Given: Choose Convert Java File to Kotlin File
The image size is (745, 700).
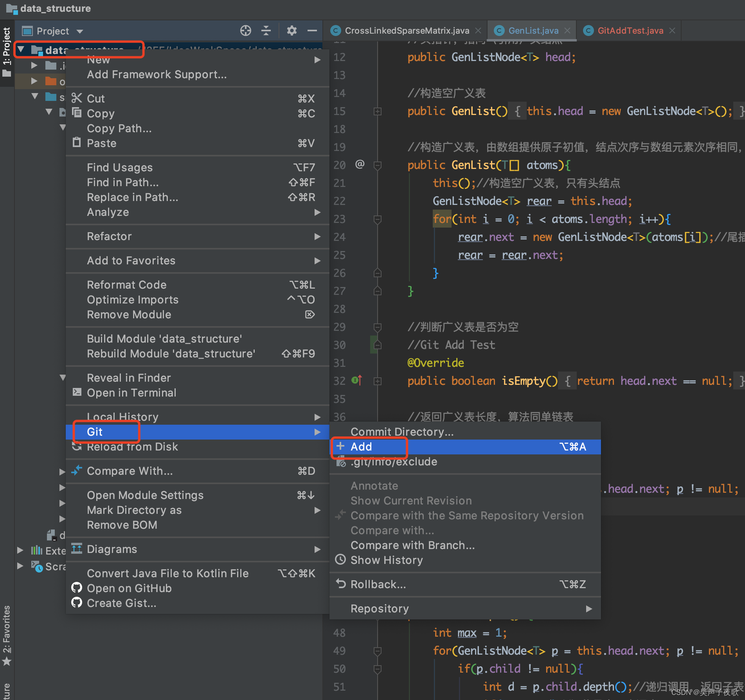Looking at the screenshot, I should click(197, 573).
